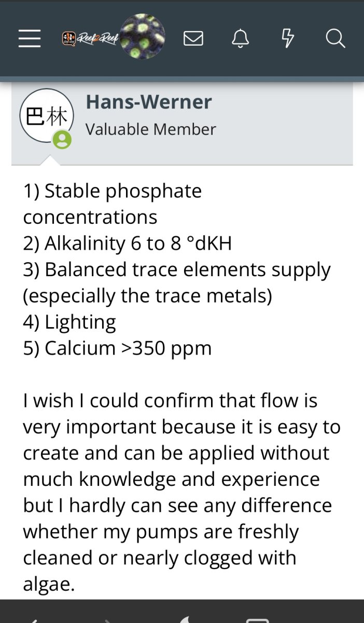
Task: Tap the browser tabs square icon
Action: click(257, 620)
